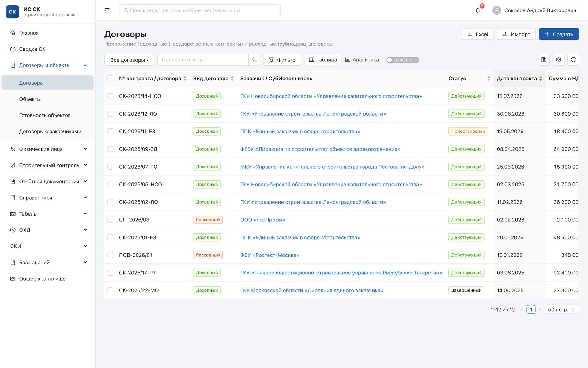The width and height of the screenshot is (588, 368).
Task: Click the СК application logo
Action: pyautogui.click(x=13, y=12)
